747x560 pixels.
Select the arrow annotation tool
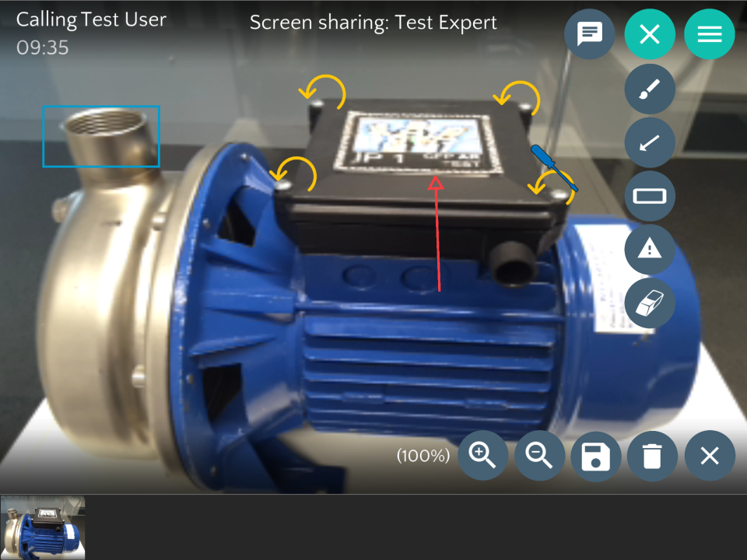[x=650, y=142]
